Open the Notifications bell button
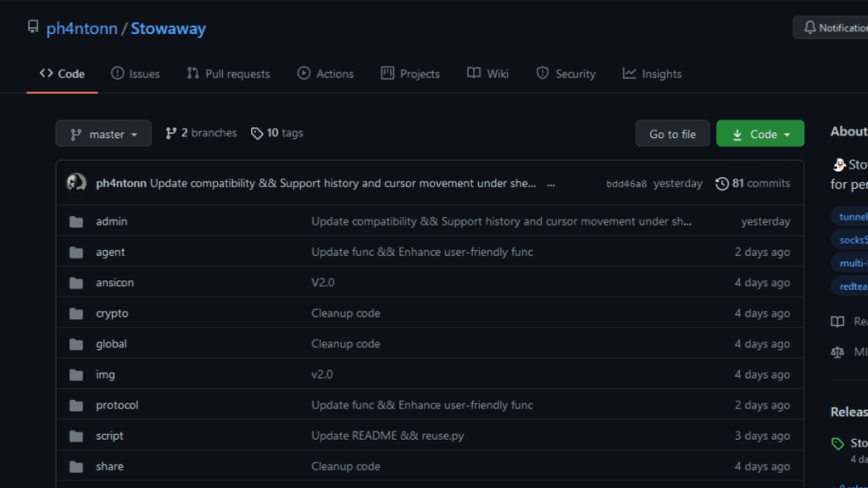The height and width of the screenshot is (488, 868). 833,28
